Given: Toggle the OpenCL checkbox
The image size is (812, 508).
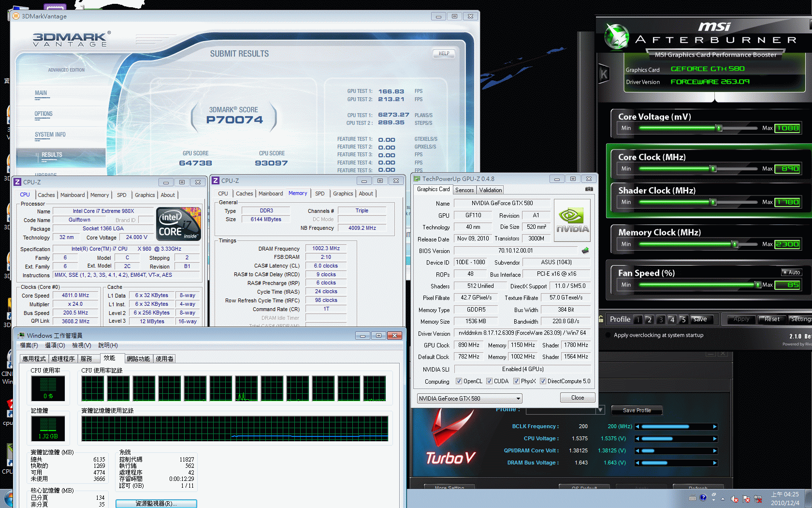Looking at the screenshot, I should pos(459,381).
